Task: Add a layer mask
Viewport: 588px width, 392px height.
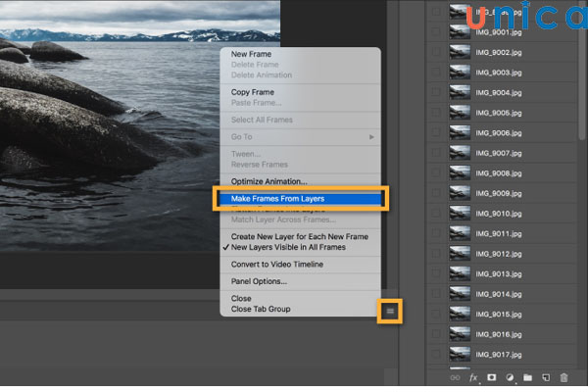Action: 491,377
